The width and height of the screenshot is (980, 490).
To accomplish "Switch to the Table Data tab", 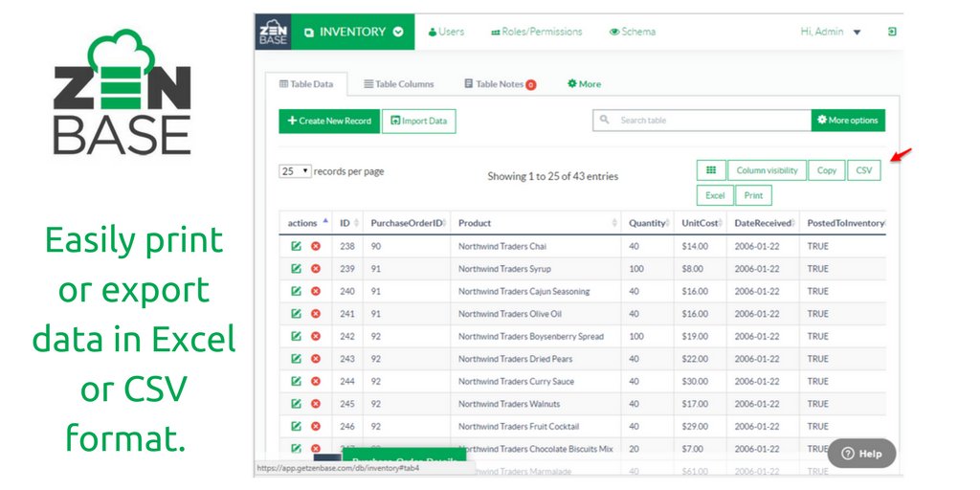I will [306, 84].
